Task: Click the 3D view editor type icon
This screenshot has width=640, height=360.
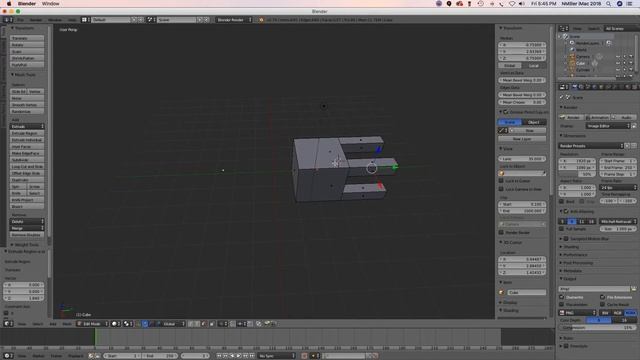Action: point(8,324)
